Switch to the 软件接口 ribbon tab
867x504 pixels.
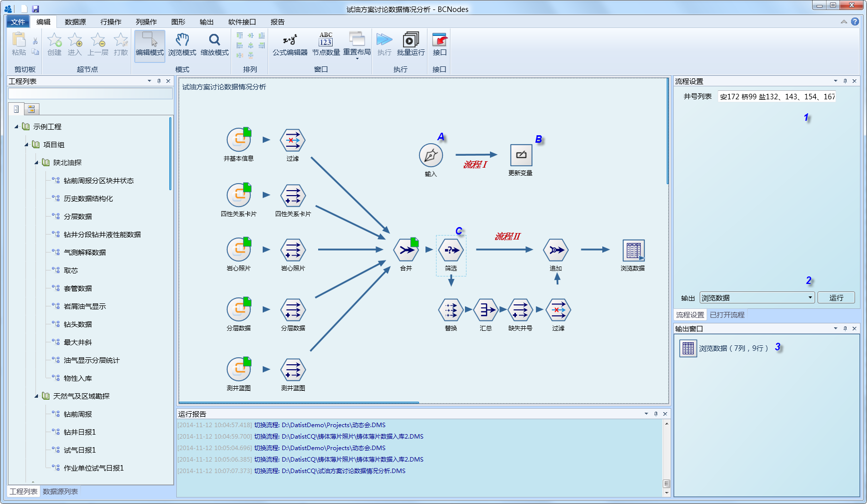coord(242,22)
